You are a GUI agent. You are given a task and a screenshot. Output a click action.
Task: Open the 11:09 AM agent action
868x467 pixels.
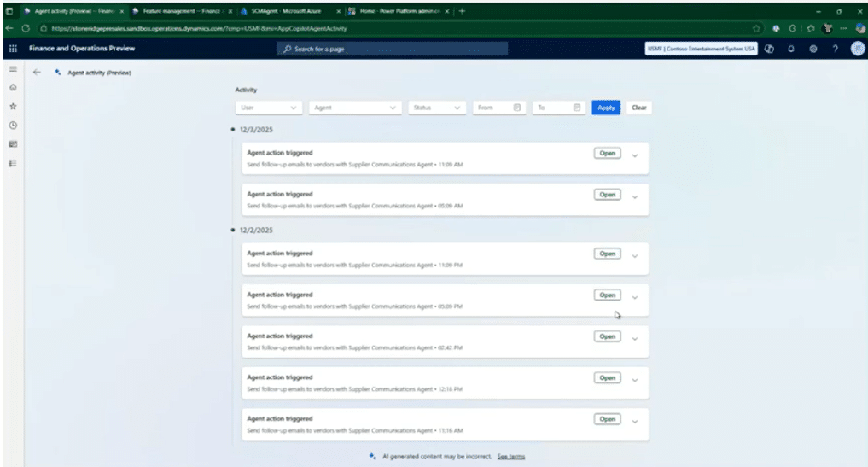(x=608, y=153)
